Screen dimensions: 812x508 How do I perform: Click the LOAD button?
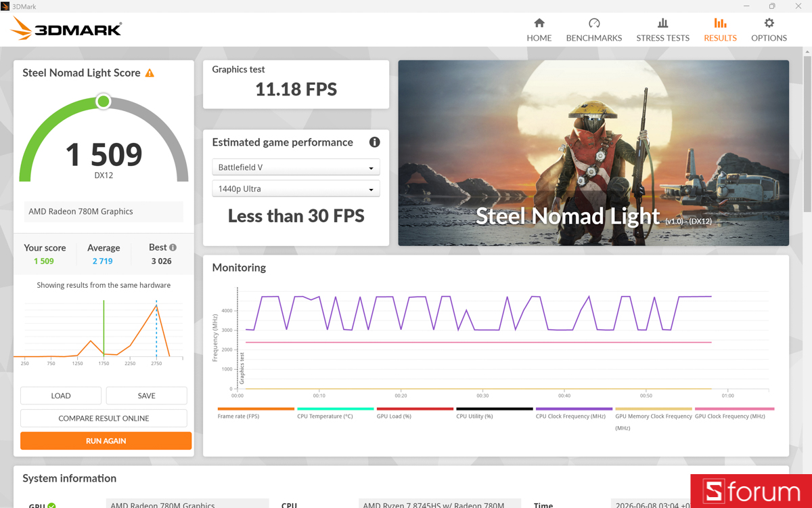(61, 396)
